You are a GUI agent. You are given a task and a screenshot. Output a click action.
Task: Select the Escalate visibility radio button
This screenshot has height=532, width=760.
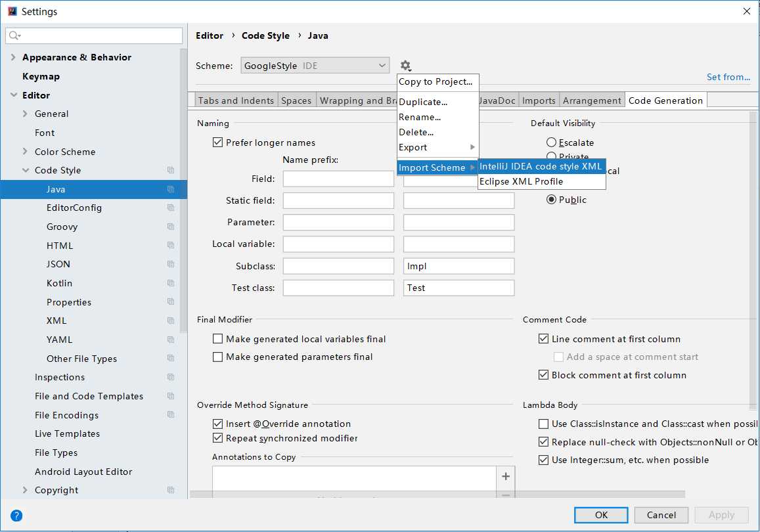tap(551, 143)
